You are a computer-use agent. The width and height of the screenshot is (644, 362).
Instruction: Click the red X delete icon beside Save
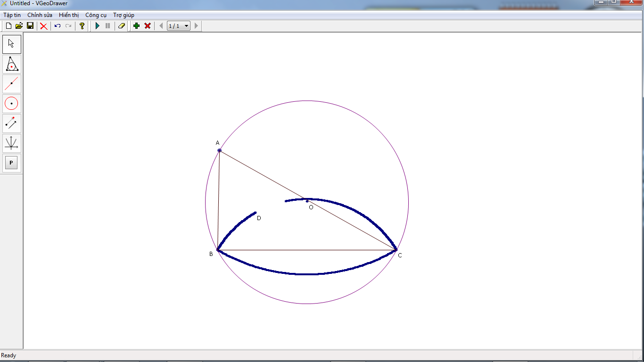pyautogui.click(x=44, y=26)
